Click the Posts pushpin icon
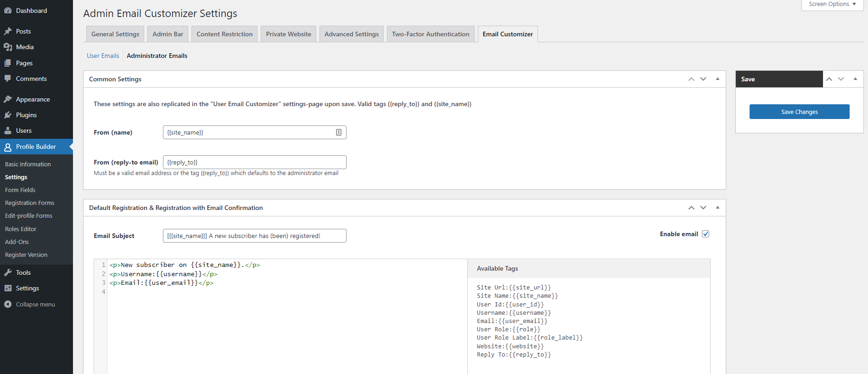The height and width of the screenshot is (374, 868). point(8,31)
